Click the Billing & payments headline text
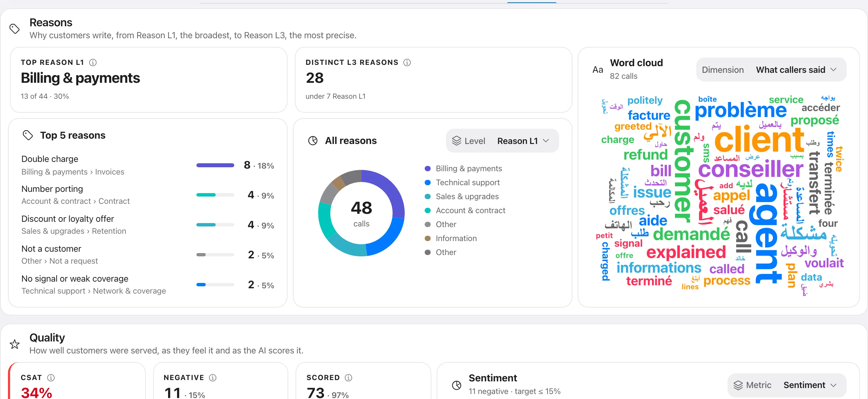868x399 pixels. coord(81,78)
